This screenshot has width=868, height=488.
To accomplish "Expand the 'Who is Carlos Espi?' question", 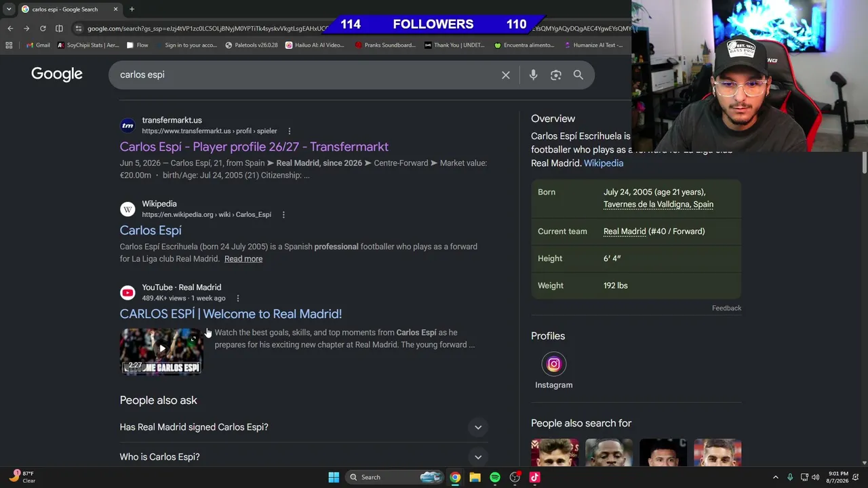I will (x=304, y=457).
